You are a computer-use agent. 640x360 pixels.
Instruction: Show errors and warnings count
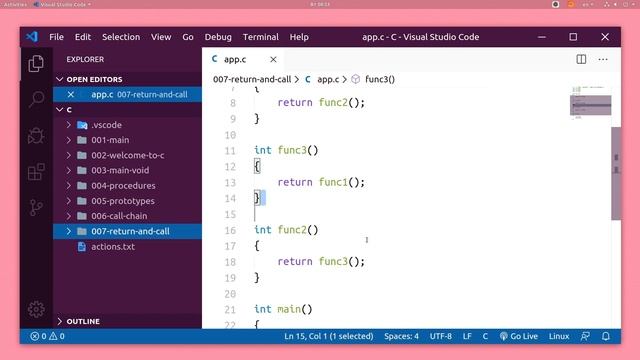pyautogui.click(x=47, y=336)
